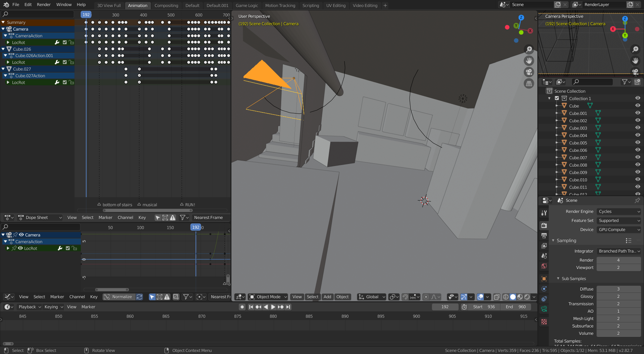Collapse the Sampling panel

tap(553, 240)
